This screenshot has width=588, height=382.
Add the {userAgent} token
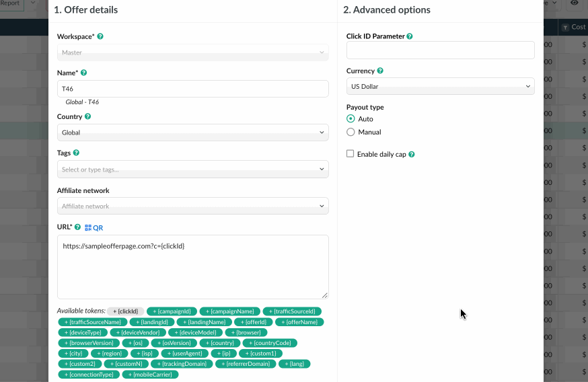(184, 354)
